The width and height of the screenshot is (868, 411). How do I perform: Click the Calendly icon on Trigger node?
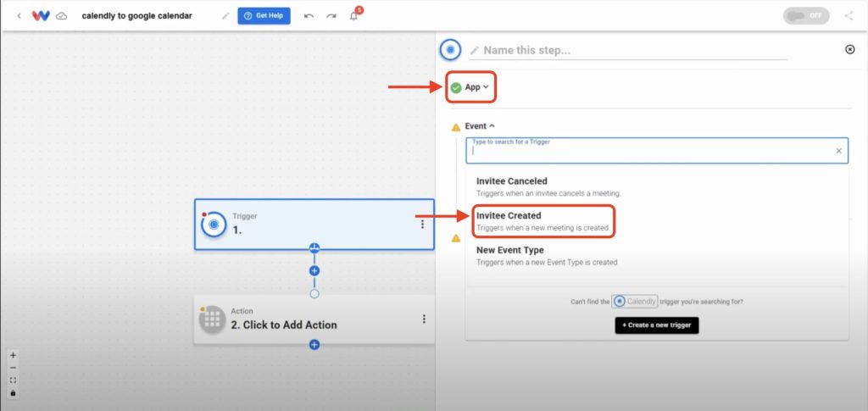[x=214, y=225]
